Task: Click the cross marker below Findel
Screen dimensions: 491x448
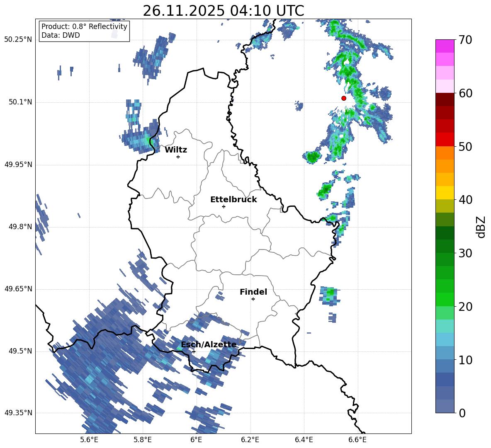Action: 253,299
